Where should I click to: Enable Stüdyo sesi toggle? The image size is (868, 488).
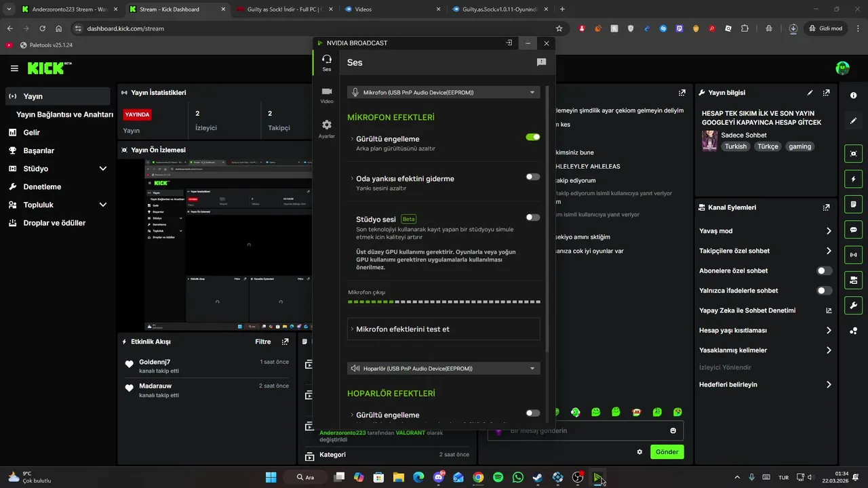tap(533, 218)
